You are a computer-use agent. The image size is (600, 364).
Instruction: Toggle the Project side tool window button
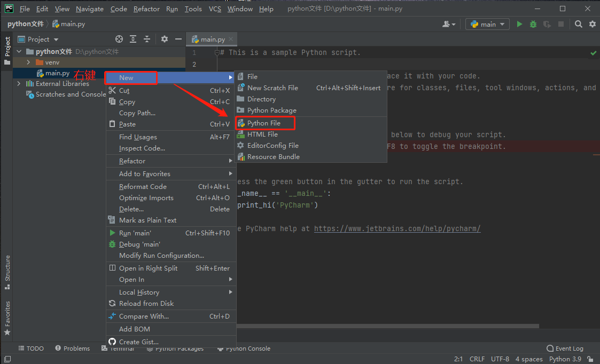click(x=7, y=51)
